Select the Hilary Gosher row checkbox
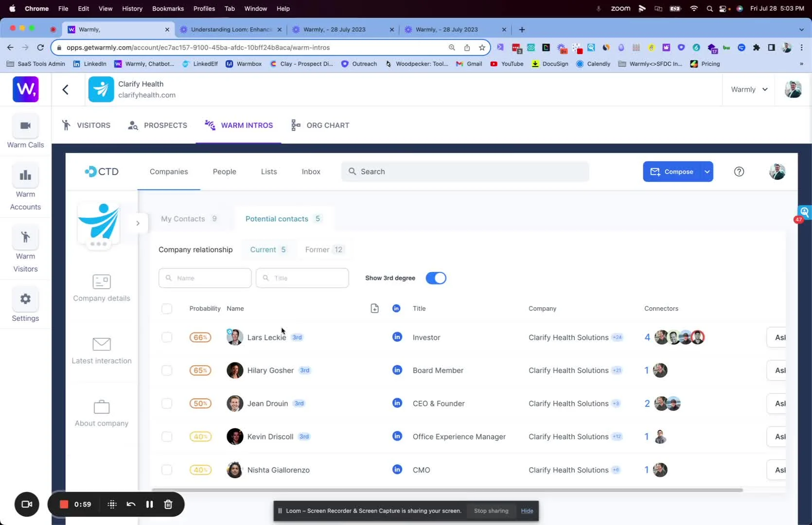 coord(167,370)
